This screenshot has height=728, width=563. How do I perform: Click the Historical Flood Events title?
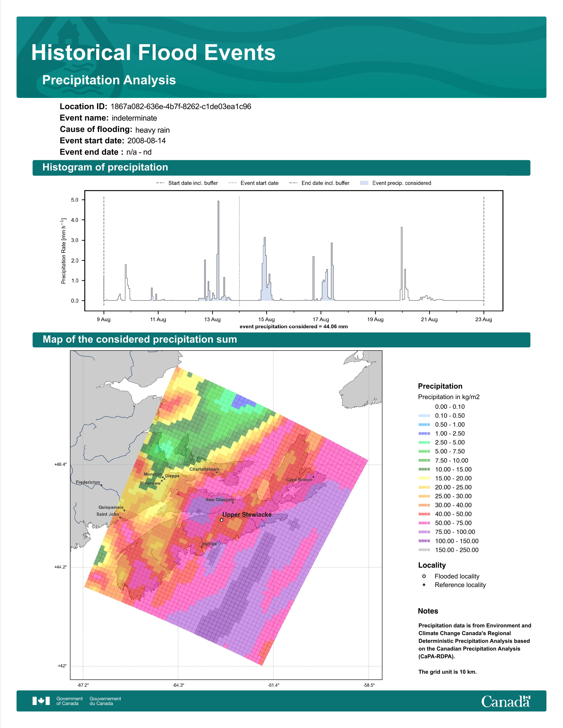point(153,53)
